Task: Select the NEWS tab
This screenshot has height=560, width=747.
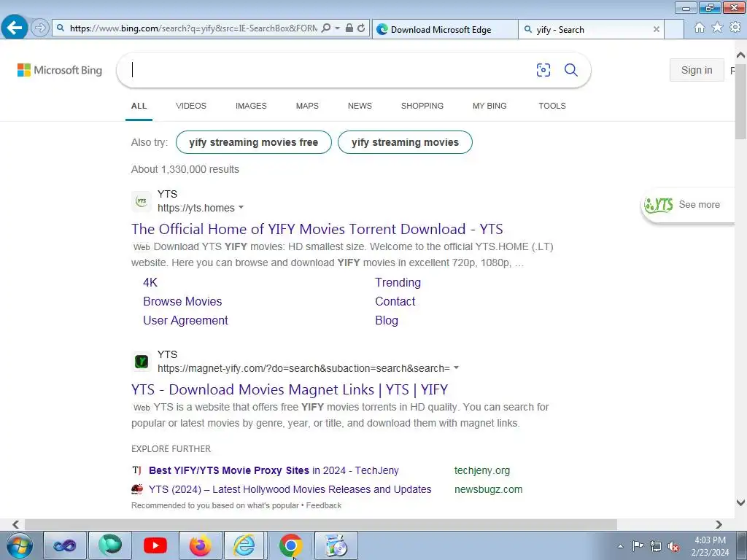Action: coord(360,106)
